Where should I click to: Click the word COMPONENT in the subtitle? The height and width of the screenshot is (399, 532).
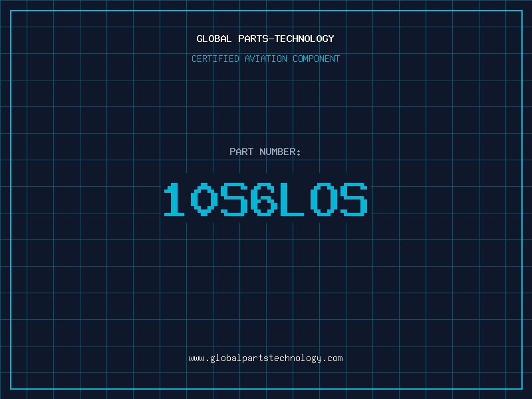point(317,59)
